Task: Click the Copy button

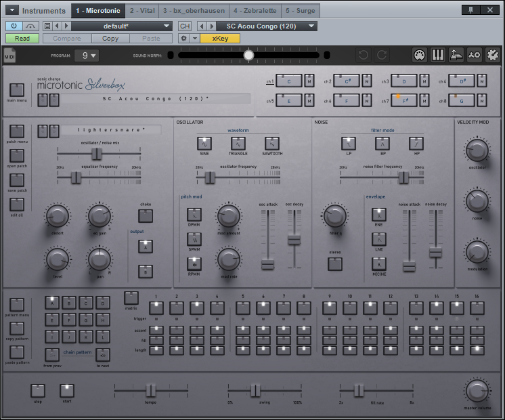Action: (110, 39)
